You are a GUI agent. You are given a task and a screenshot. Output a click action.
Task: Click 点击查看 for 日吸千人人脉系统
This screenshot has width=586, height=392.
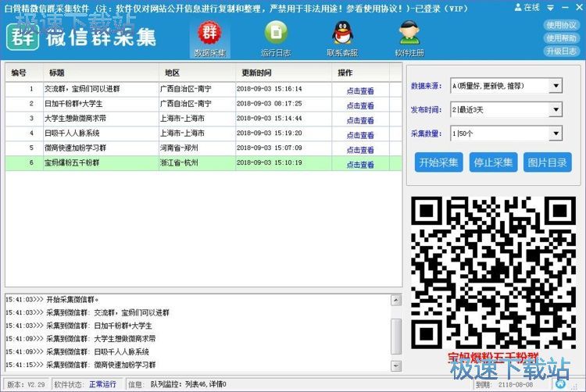click(x=360, y=135)
